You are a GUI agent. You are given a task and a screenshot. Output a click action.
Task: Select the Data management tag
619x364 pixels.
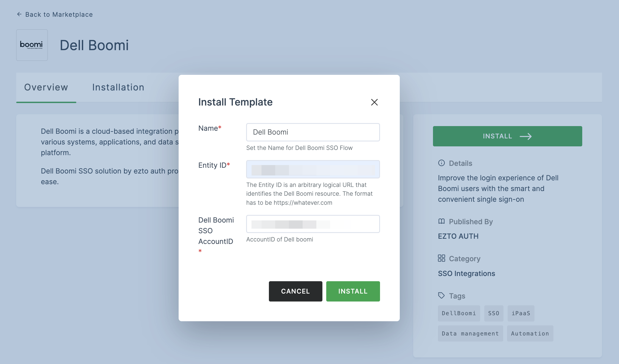tap(470, 334)
